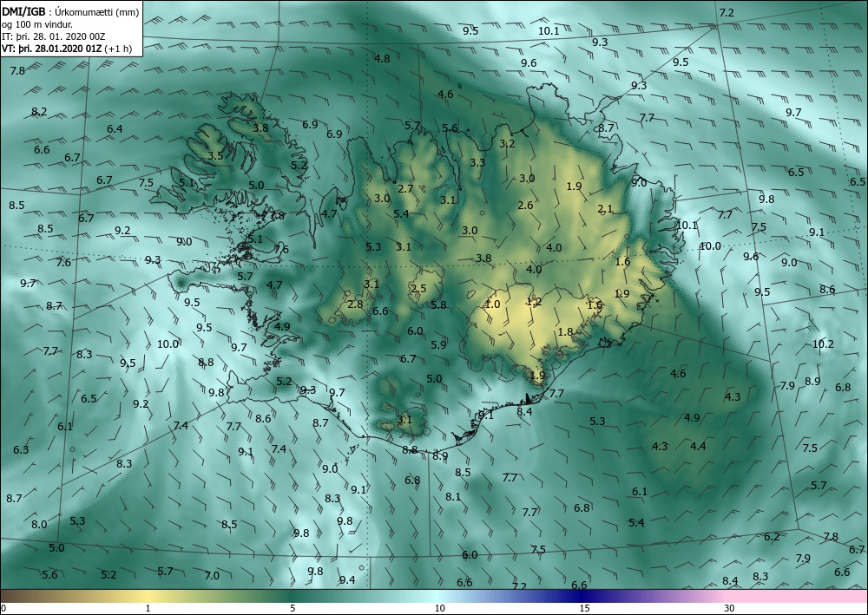868x615 pixels.
Task: Click the map value 2.1
Action: (x=605, y=208)
